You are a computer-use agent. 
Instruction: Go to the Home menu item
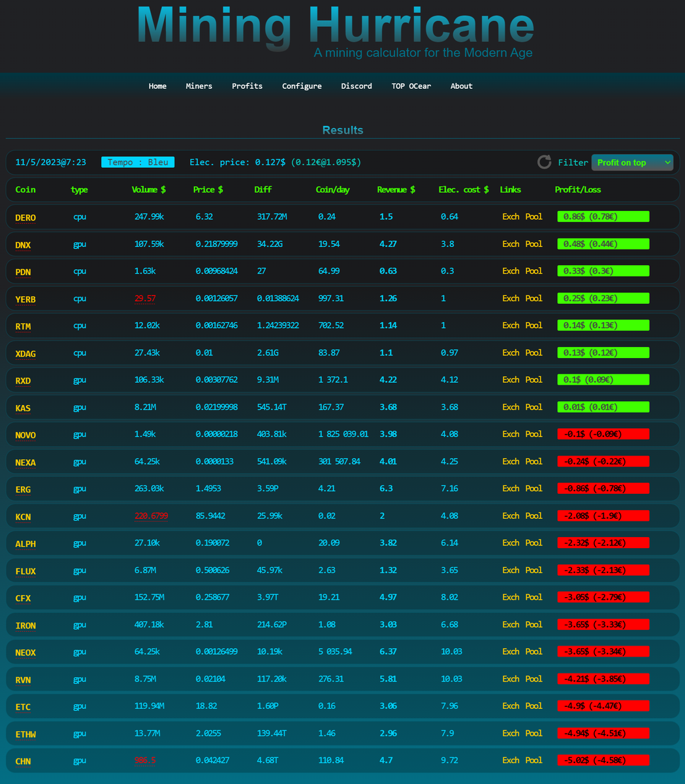[157, 86]
